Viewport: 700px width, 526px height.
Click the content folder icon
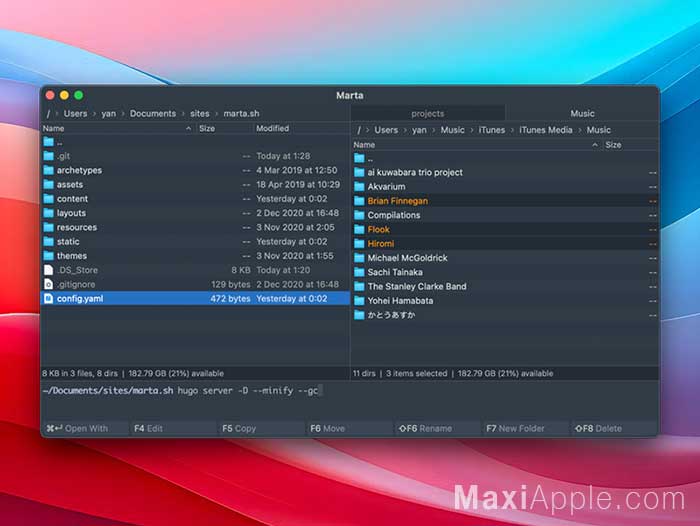49,199
